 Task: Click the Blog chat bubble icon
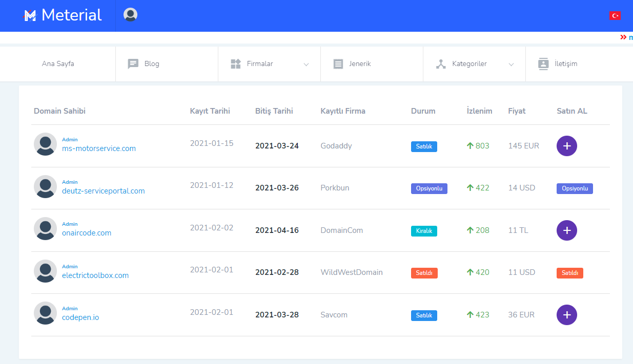tap(133, 64)
